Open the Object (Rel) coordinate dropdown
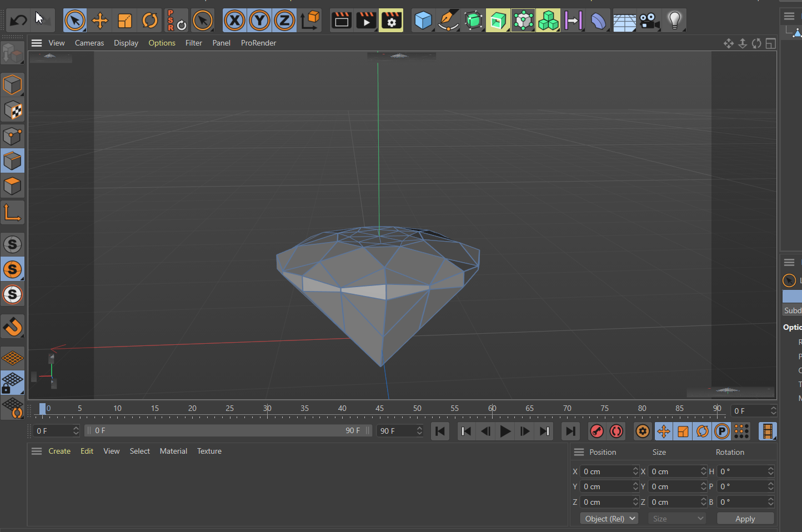 click(x=609, y=519)
